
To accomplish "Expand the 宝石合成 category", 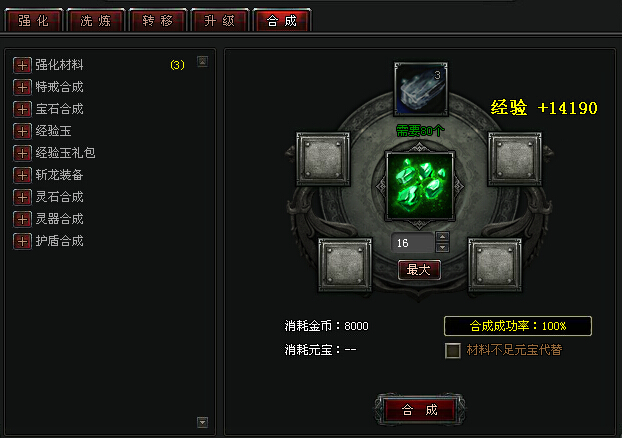I will tap(22, 109).
